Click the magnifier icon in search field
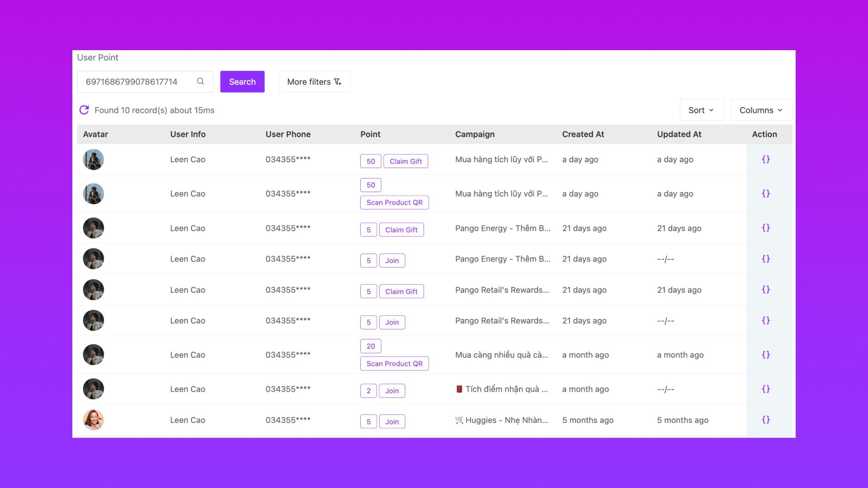Image resolution: width=868 pixels, height=488 pixels. (x=200, y=81)
